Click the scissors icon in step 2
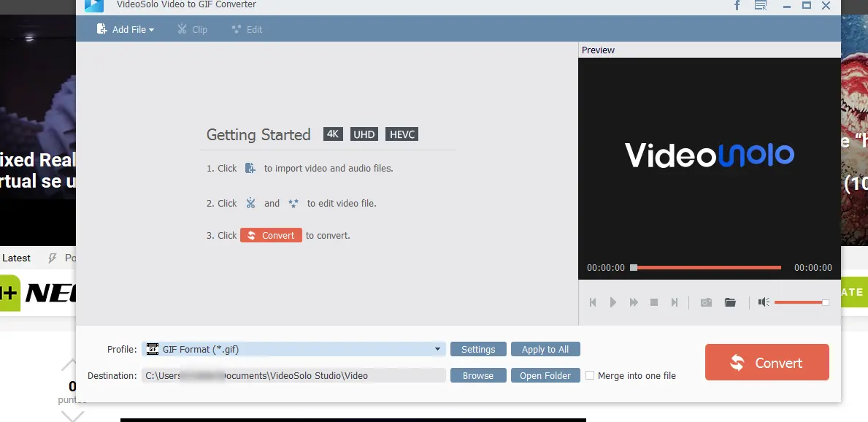 (x=251, y=203)
